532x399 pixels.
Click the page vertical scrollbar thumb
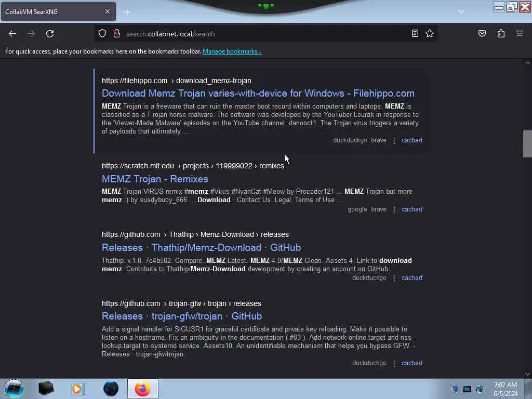point(527,144)
